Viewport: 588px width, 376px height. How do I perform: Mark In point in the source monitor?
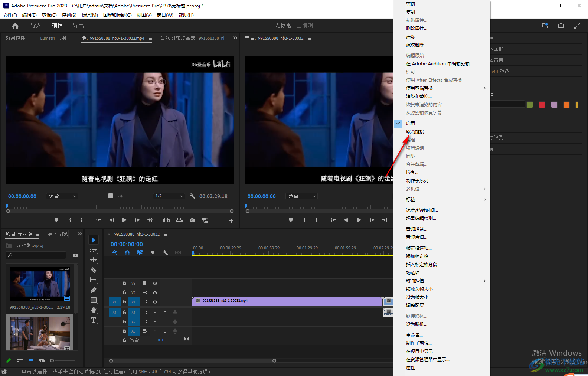pos(70,220)
